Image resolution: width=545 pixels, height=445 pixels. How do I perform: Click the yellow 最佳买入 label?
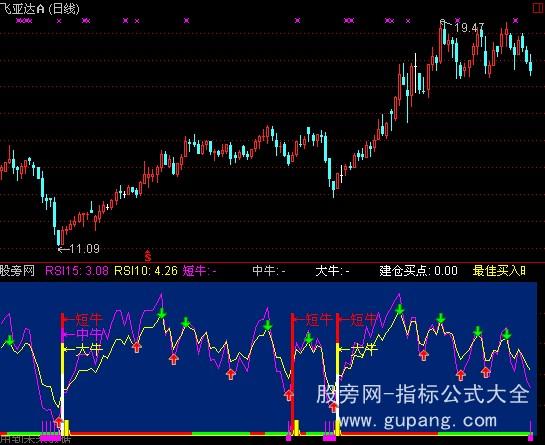click(x=499, y=270)
